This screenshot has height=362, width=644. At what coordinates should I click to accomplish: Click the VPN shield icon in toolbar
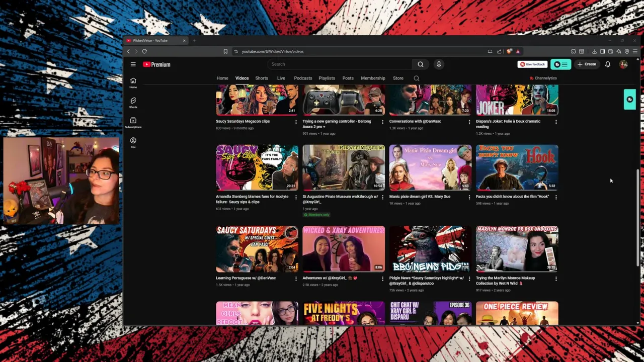tap(627, 51)
